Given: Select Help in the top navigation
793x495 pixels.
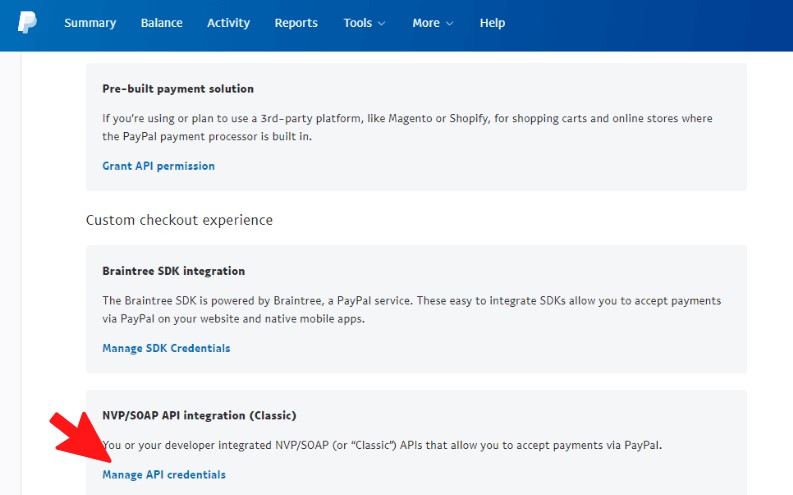Looking at the screenshot, I should coord(492,23).
